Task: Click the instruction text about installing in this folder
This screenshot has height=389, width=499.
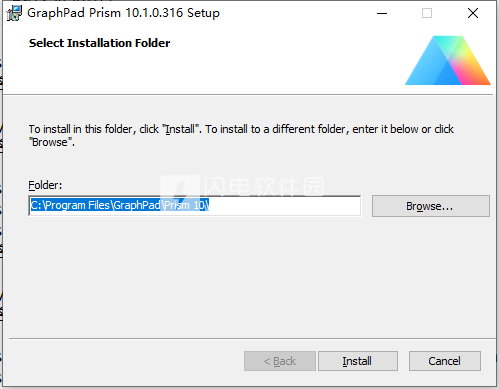Action: tap(241, 135)
